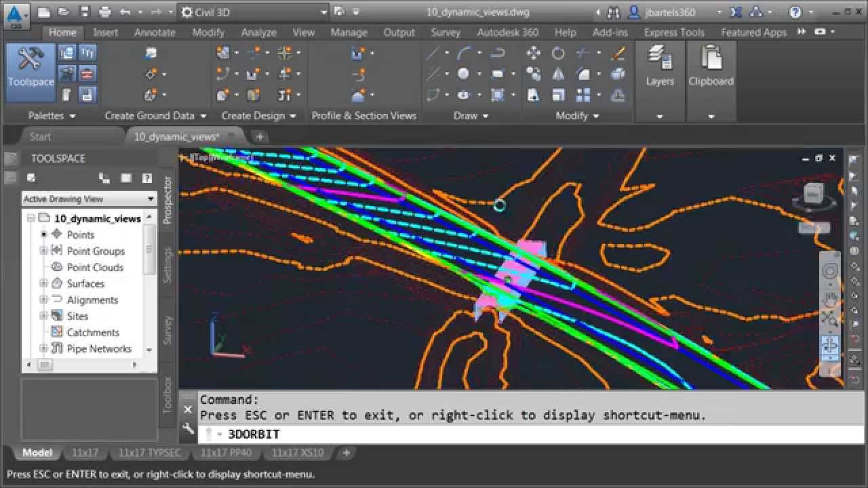Click the command line customize wrench icon
This screenshot has height=488, width=868.
(x=188, y=428)
